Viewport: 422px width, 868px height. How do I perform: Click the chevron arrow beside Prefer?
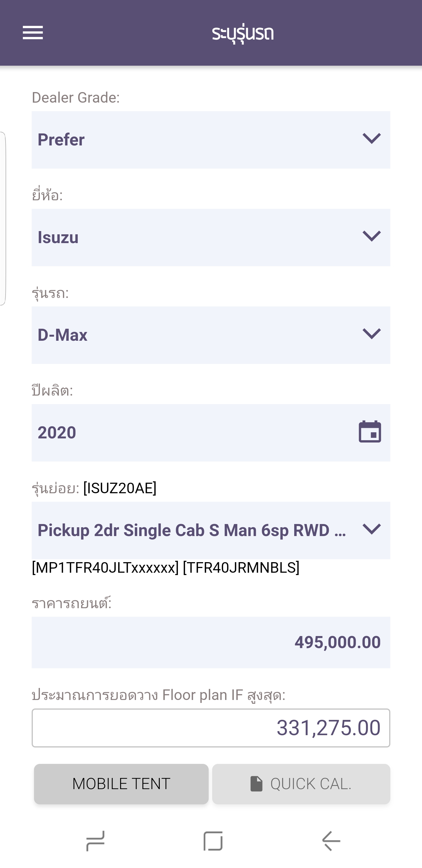[372, 138]
